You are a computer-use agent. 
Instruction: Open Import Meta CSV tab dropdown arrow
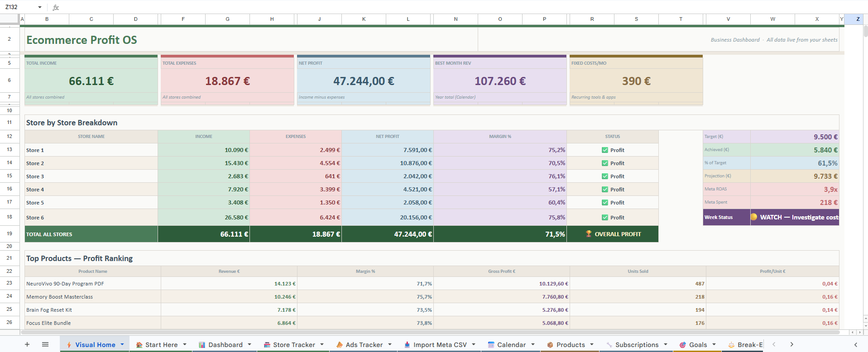[474, 344]
